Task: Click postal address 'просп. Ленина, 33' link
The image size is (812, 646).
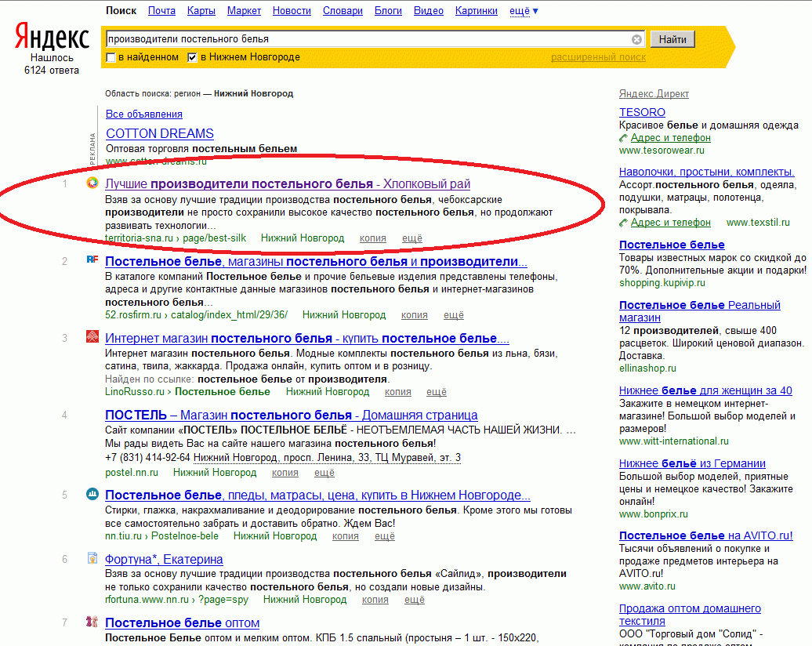Action: 326,458
